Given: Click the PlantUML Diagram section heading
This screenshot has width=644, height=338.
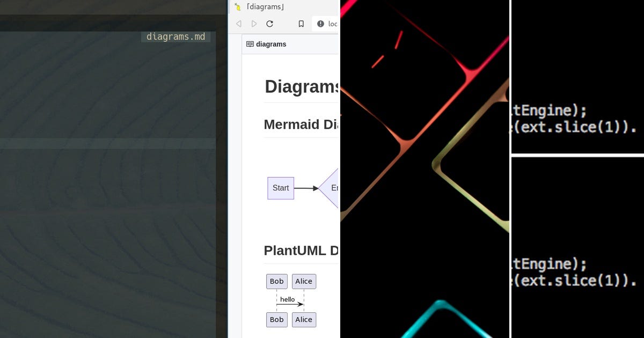Looking at the screenshot, I should tap(301, 251).
